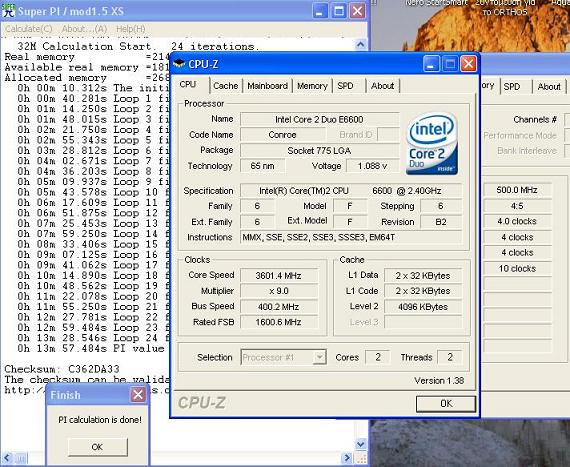Viewport: 570px width, 467px height.
Task: Close the CPU-Z window
Action: coord(468,64)
